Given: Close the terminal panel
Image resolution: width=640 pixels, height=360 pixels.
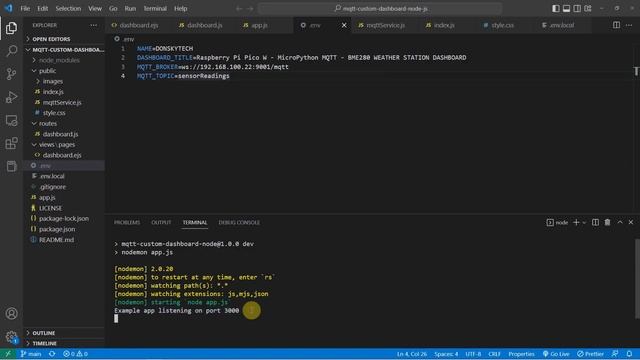Looking at the screenshot, I should tap(631, 222).
